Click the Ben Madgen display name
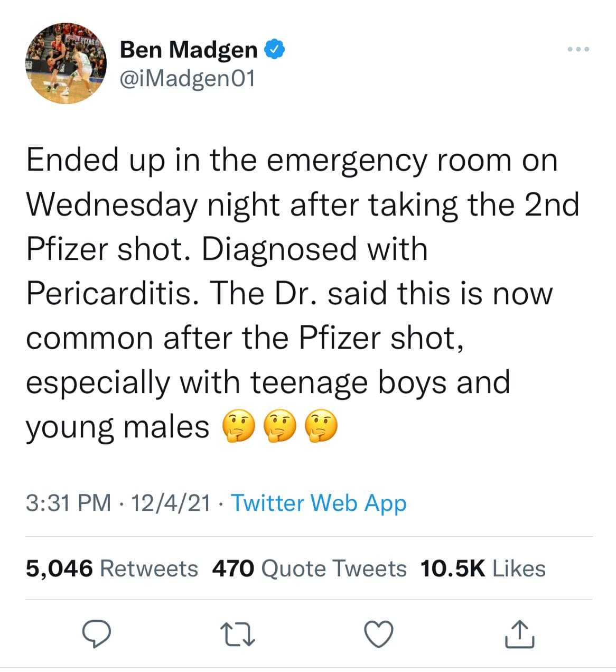The image size is (616, 672). (x=189, y=50)
